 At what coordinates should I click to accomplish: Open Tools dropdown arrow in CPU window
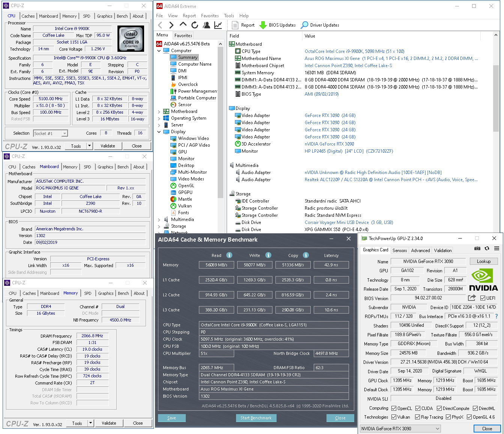[x=89, y=146]
